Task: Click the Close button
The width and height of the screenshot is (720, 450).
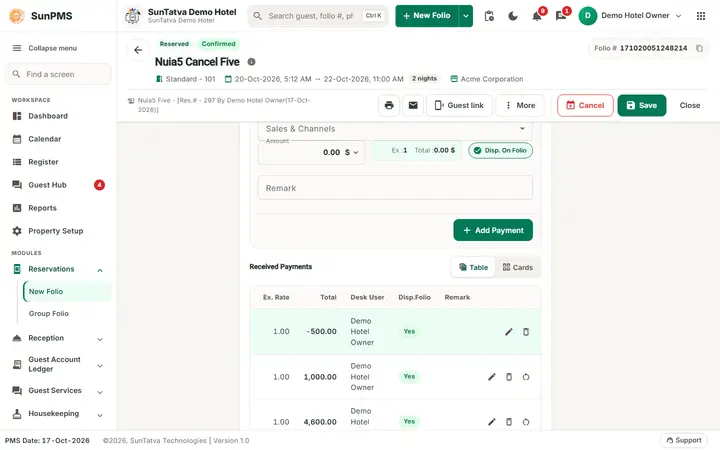Action: 690,105
